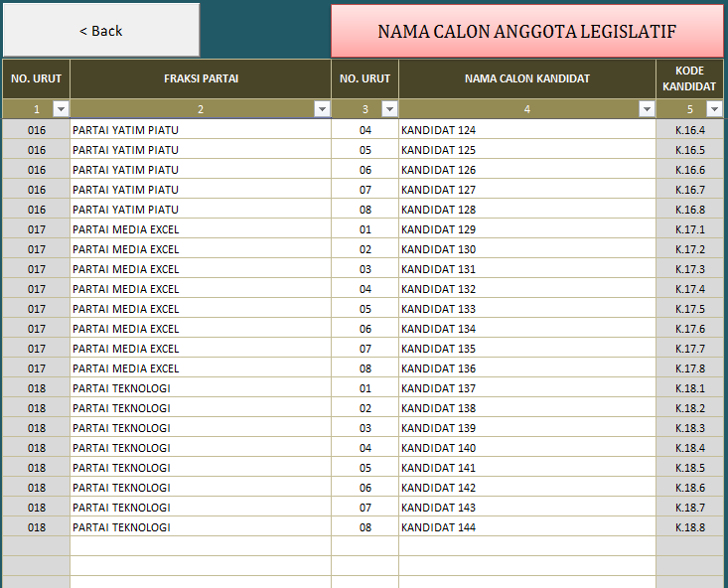Click code cell K.16.5

(689, 150)
